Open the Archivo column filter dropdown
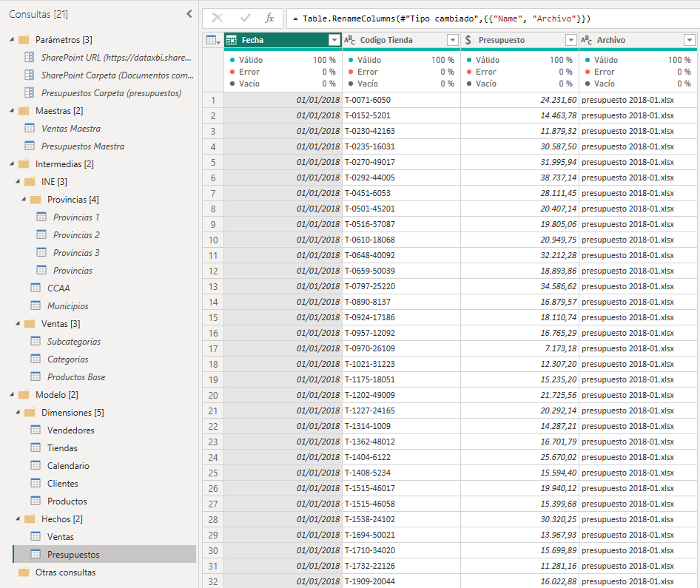 click(690, 40)
